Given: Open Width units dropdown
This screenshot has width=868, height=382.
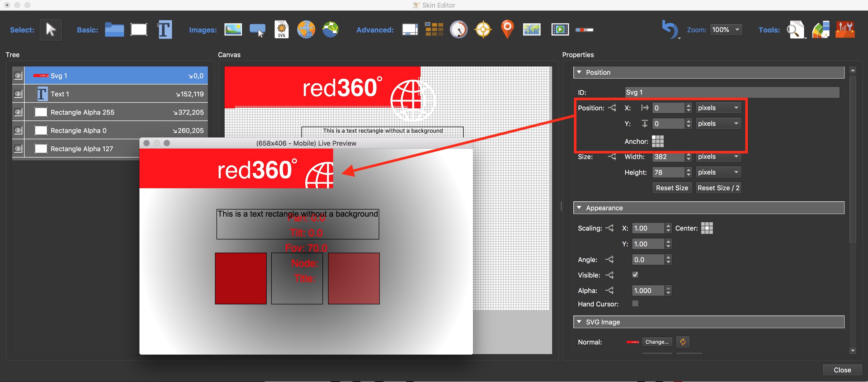Looking at the screenshot, I should [x=718, y=157].
